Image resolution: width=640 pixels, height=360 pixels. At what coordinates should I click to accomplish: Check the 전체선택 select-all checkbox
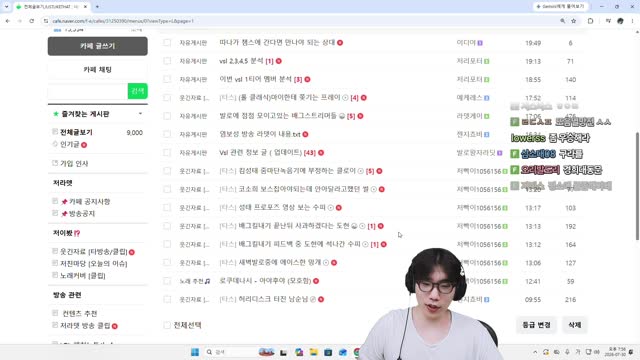point(167,325)
